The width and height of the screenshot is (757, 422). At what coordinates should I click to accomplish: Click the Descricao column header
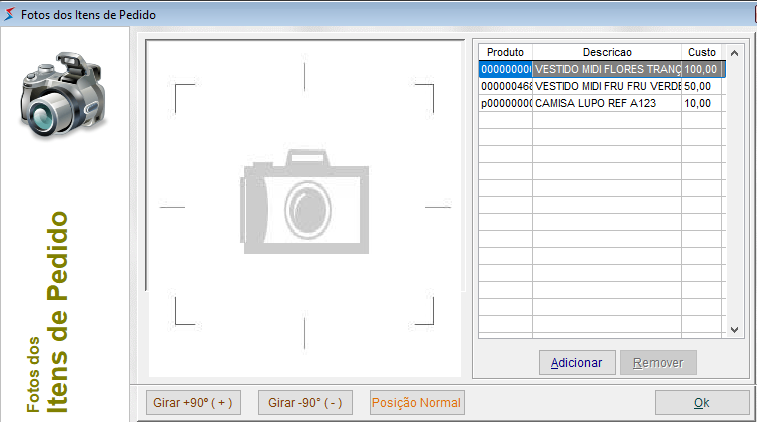coord(607,52)
